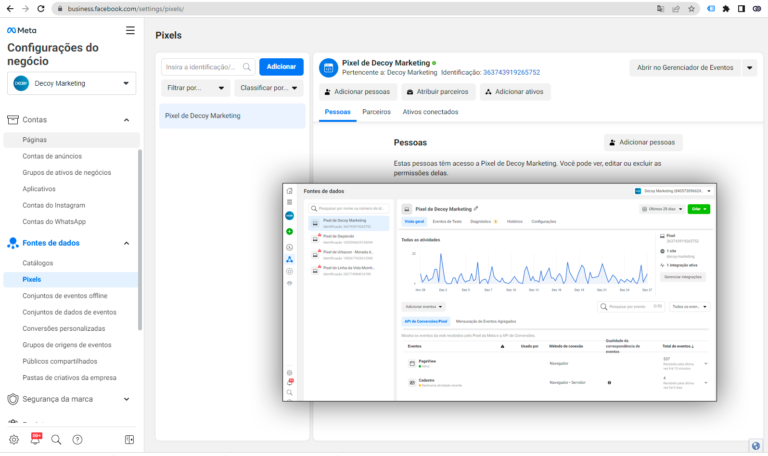Open Classificar por dropdown

click(268, 88)
